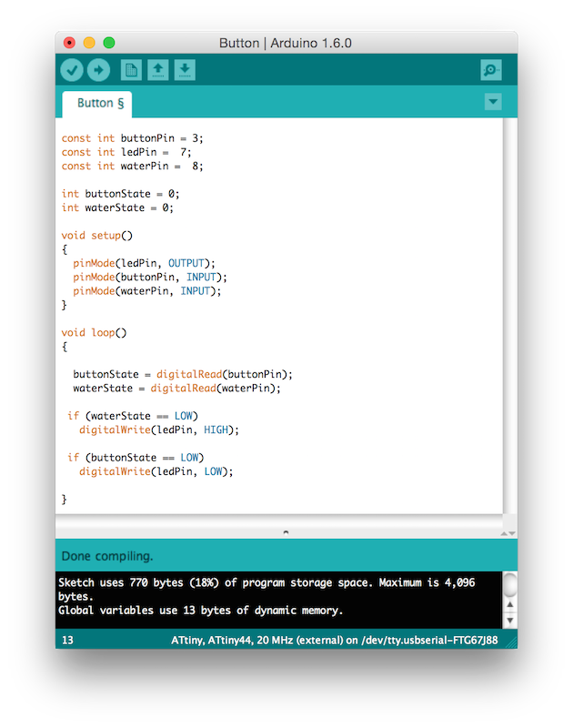The image size is (573, 728).
Task: Click the 'pinMode(waterPin, INPUT);' line
Action: [x=147, y=291]
